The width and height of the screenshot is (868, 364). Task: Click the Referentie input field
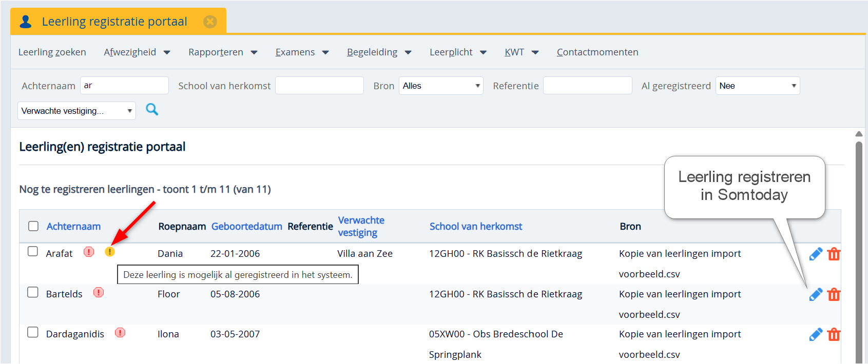tap(588, 86)
